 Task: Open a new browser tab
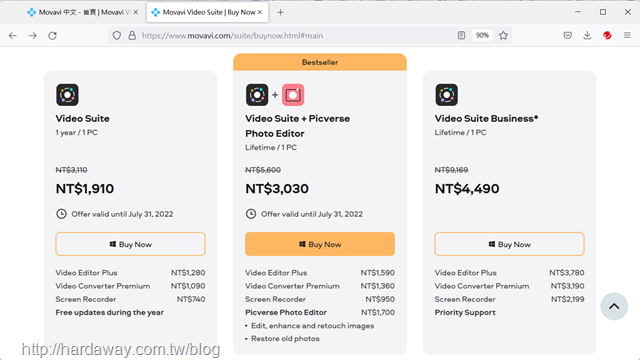coord(280,12)
